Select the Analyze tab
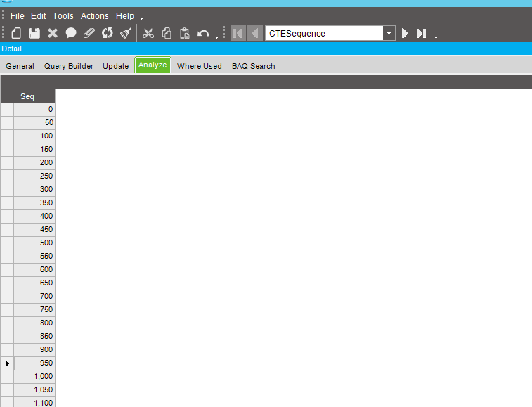 pyautogui.click(x=153, y=65)
